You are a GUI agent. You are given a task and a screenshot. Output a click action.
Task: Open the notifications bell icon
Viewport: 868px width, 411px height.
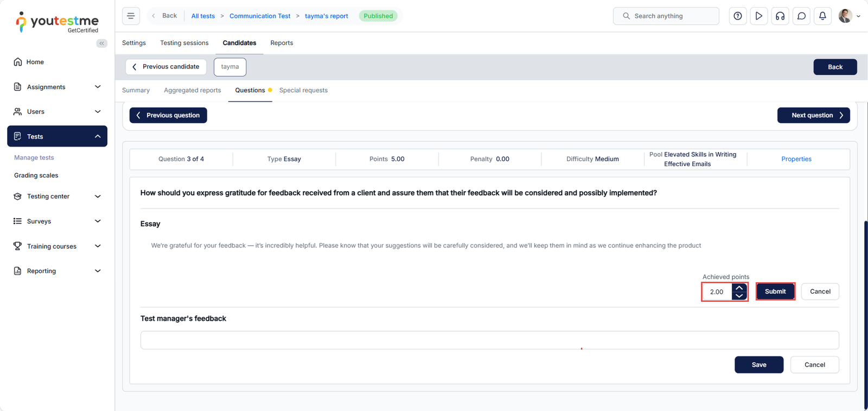coord(822,16)
